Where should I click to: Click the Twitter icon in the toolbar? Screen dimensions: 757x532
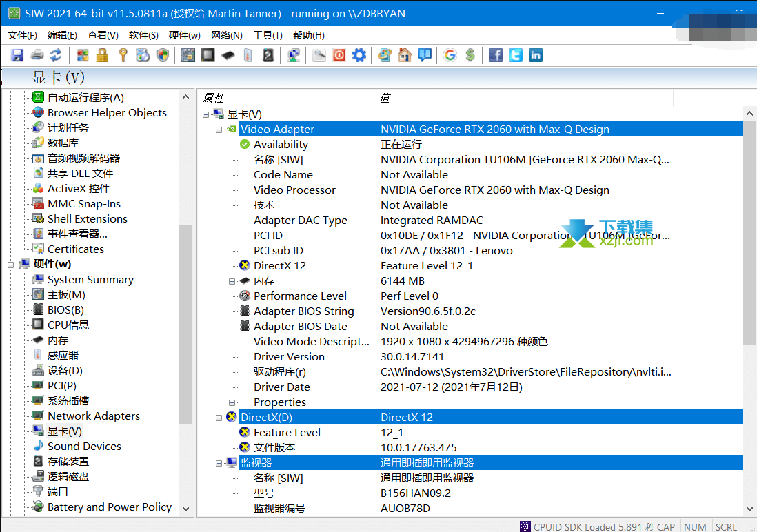(x=516, y=55)
